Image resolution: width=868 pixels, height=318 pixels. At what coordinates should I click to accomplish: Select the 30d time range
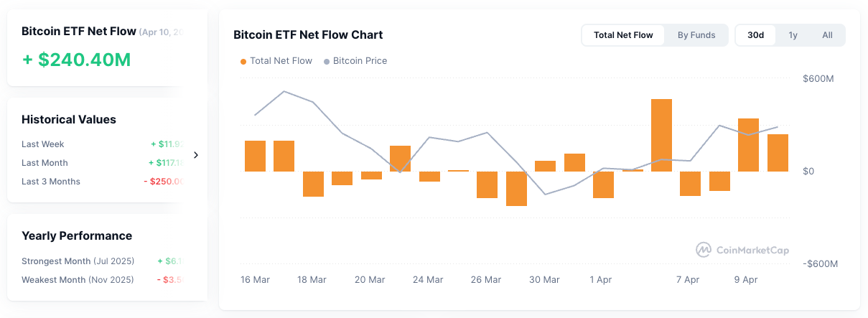(755, 35)
